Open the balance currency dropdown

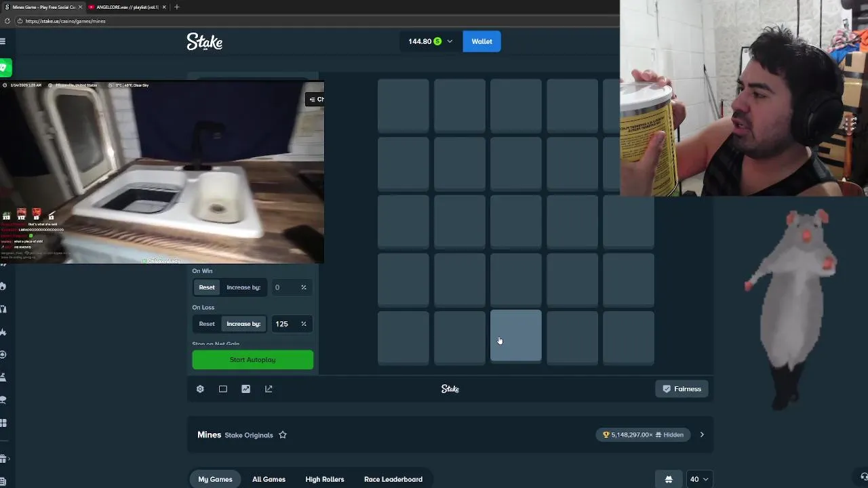(x=431, y=41)
